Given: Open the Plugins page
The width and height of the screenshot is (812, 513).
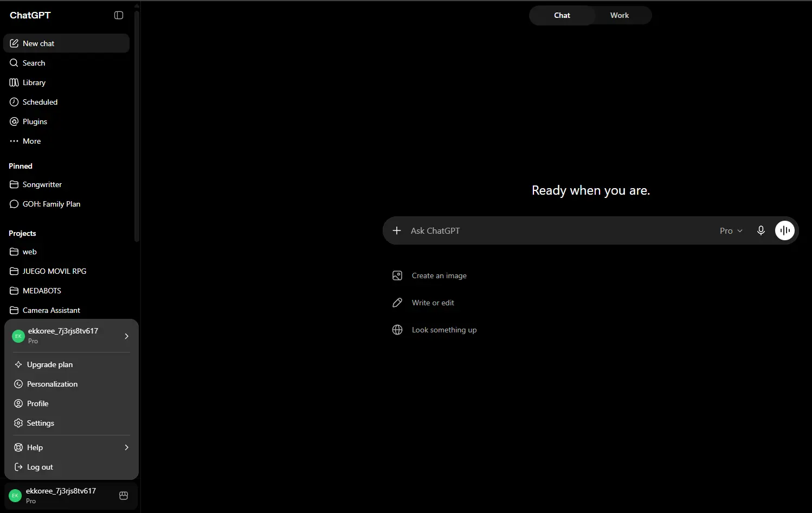Looking at the screenshot, I should (x=66, y=121).
